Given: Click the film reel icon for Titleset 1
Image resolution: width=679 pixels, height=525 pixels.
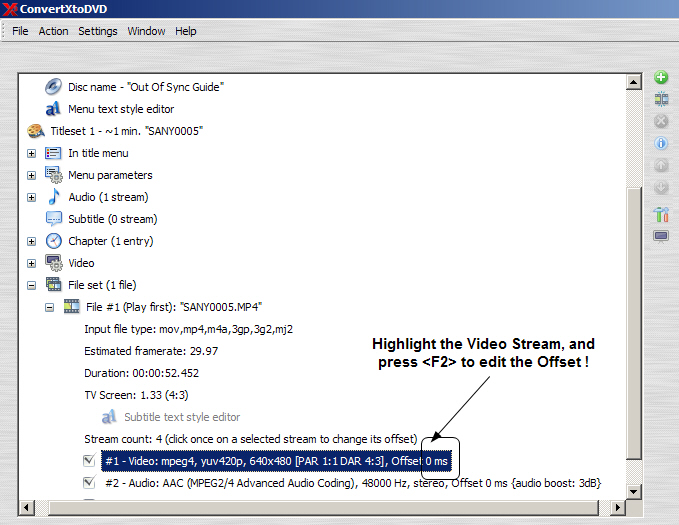Looking at the screenshot, I should [36, 131].
